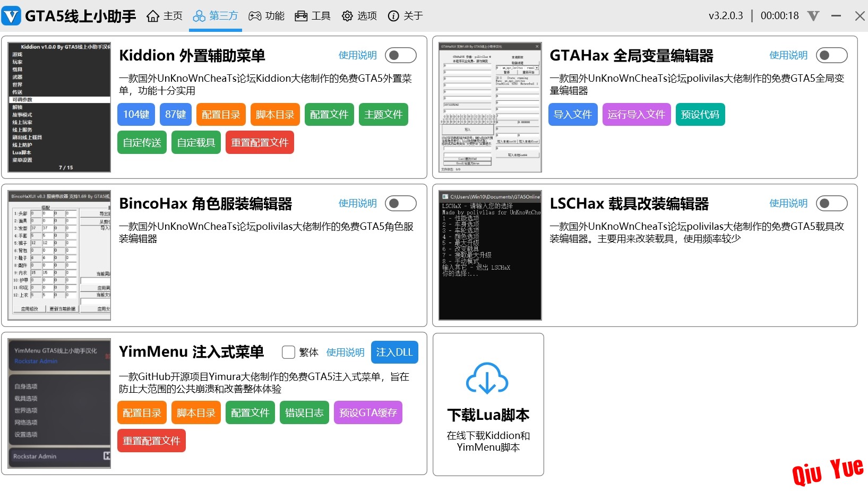868x491 pixels.
Task: Enable the GTAHax global variable editor toggle
Action: point(832,55)
